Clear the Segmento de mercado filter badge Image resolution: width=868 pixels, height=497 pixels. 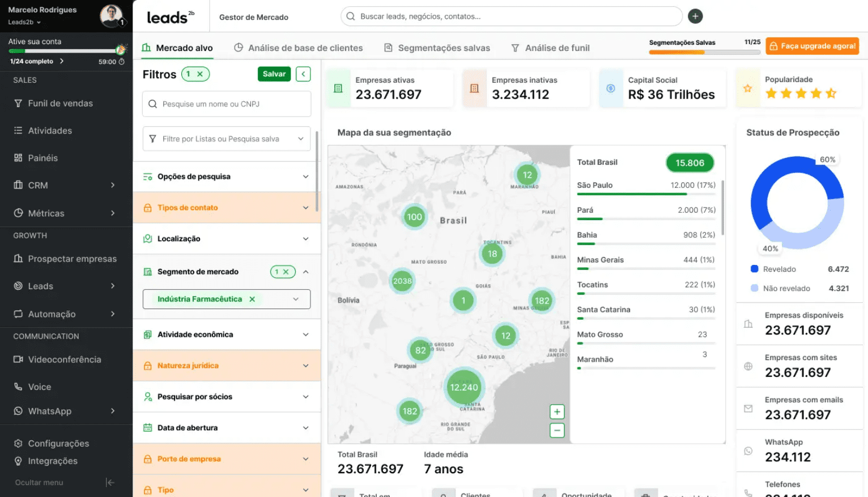(286, 272)
